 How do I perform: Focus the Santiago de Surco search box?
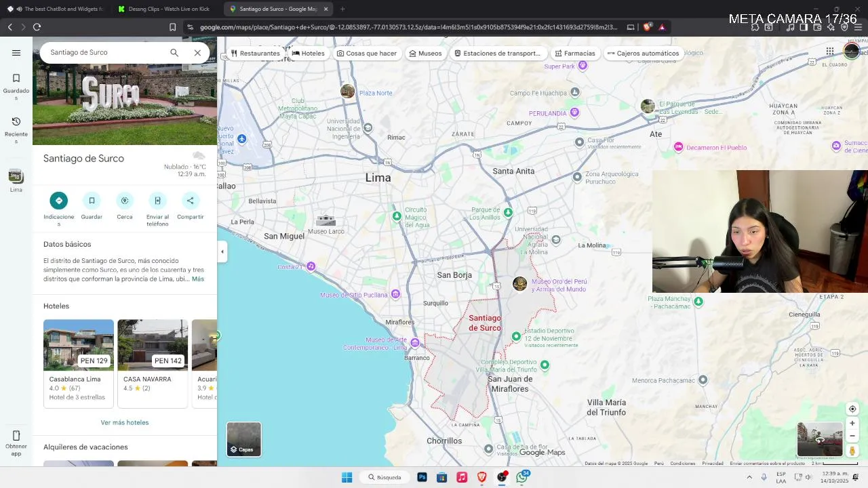coord(106,53)
